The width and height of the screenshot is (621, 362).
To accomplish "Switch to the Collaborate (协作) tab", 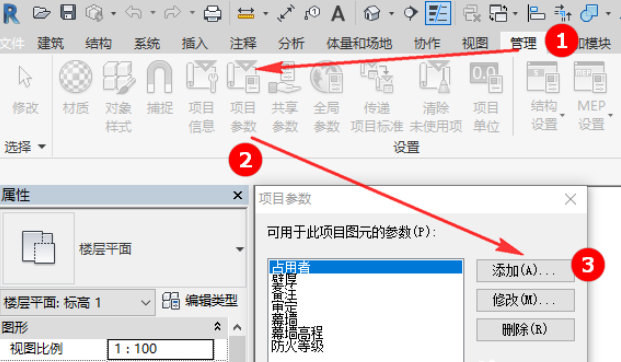I will pyautogui.click(x=427, y=43).
